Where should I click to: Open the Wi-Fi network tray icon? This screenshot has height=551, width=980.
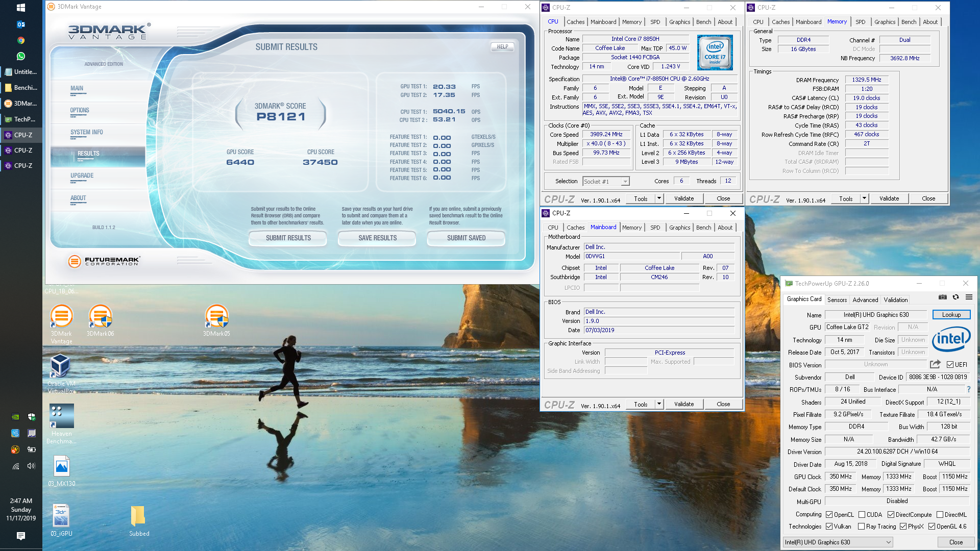coord(15,466)
